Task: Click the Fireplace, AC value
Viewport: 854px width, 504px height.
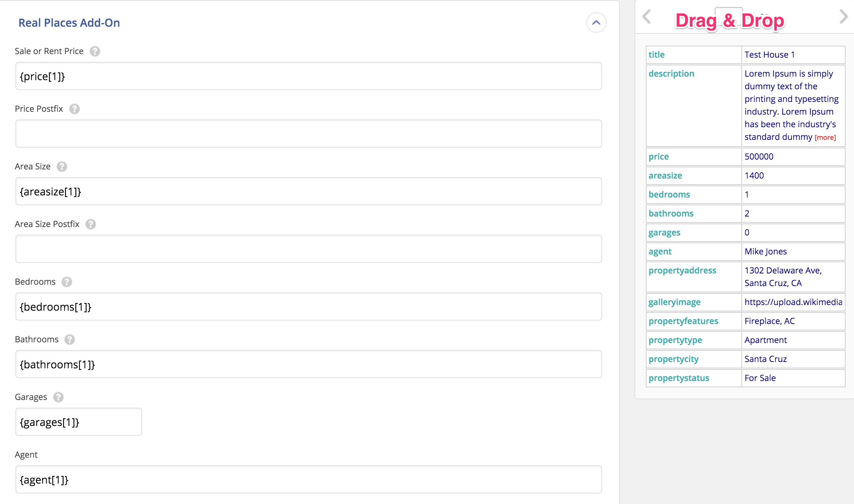Action: (x=770, y=321)
